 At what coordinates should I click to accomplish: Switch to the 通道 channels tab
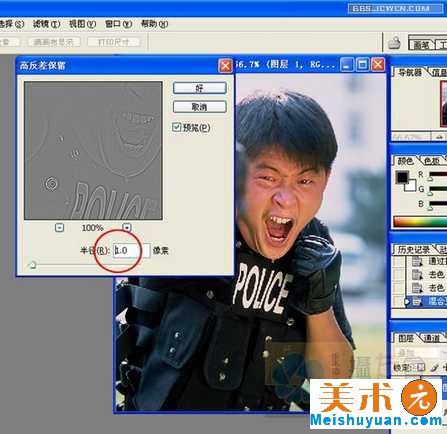[x=432, y=338]
